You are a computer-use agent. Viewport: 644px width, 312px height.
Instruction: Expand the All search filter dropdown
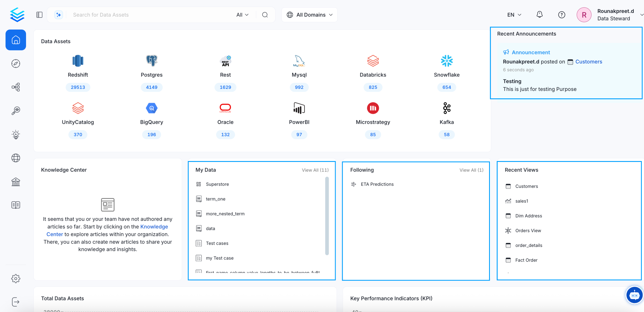(x=242, y=15)
